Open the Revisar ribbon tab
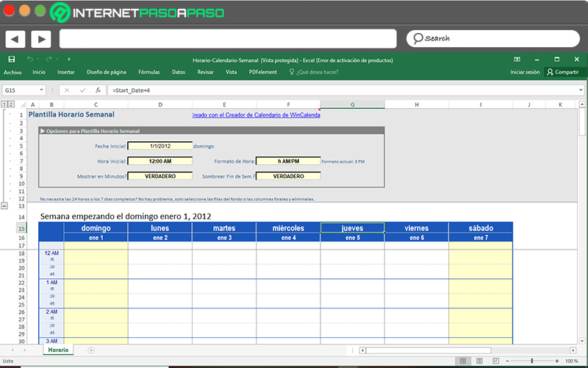The height and width of the screenshot is (368, 588). [206, 72]
